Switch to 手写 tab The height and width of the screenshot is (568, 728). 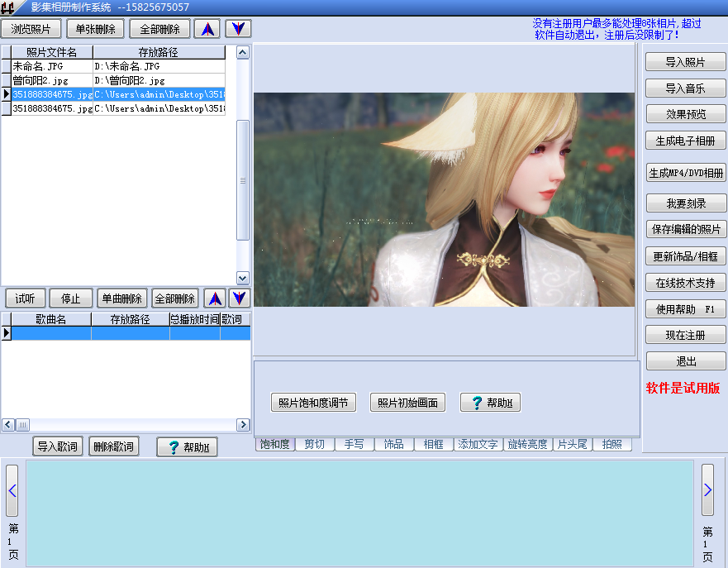click(354, 445)
